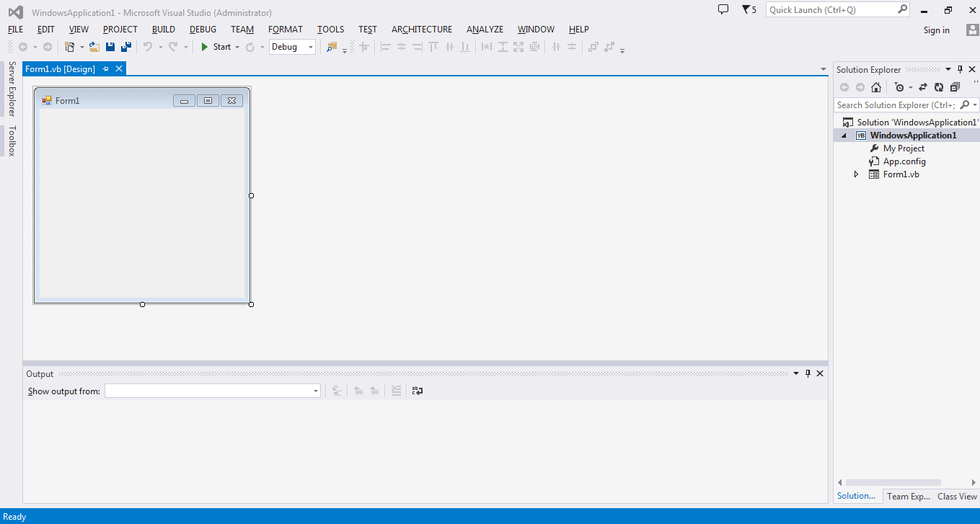
Task: Click the Home icon in Solution Explorer
Action: pyautogui.click(x=876, y=87)
